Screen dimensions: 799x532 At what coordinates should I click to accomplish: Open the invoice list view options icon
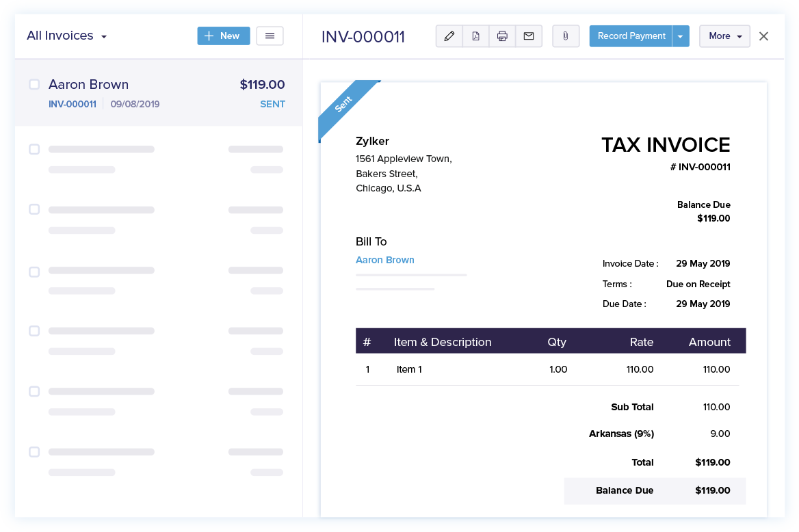[270, 36]
